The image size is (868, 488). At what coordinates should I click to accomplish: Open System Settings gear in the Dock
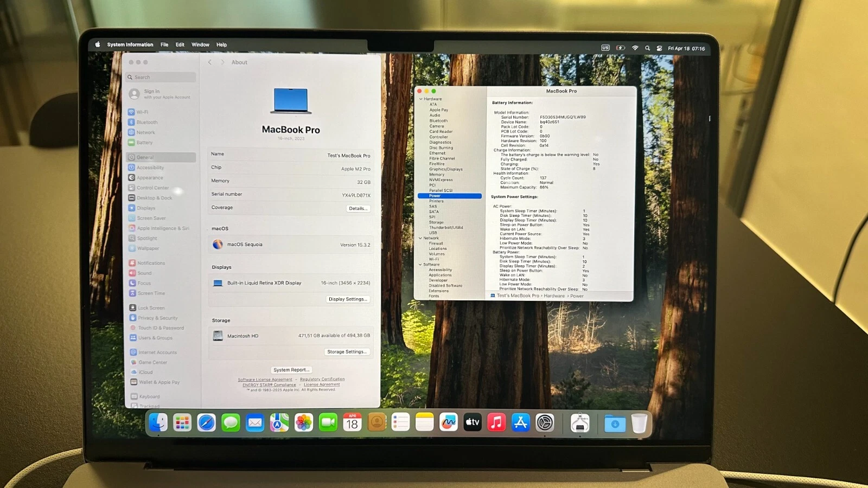545,422
